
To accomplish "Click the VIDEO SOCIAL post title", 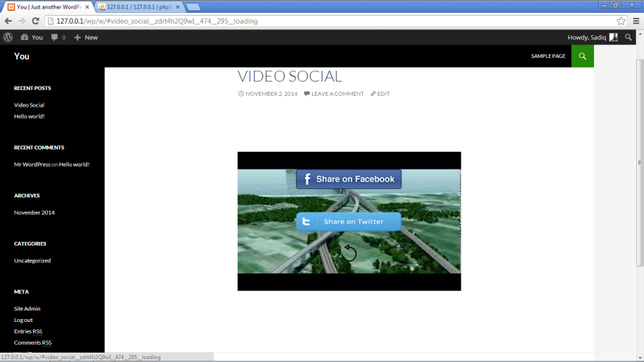I will (290, 77).
